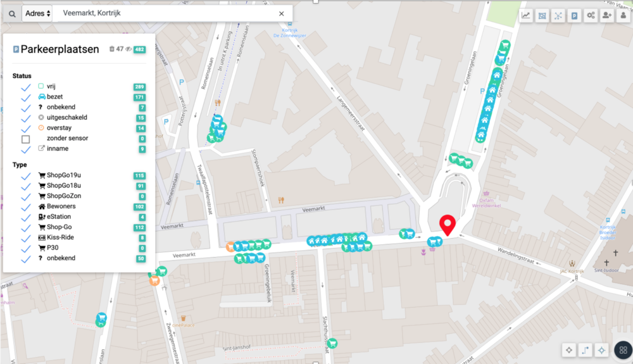Viewport: 633px width, 364px height.
Task: Click the route path tool icon
Action: pos(586,350)
